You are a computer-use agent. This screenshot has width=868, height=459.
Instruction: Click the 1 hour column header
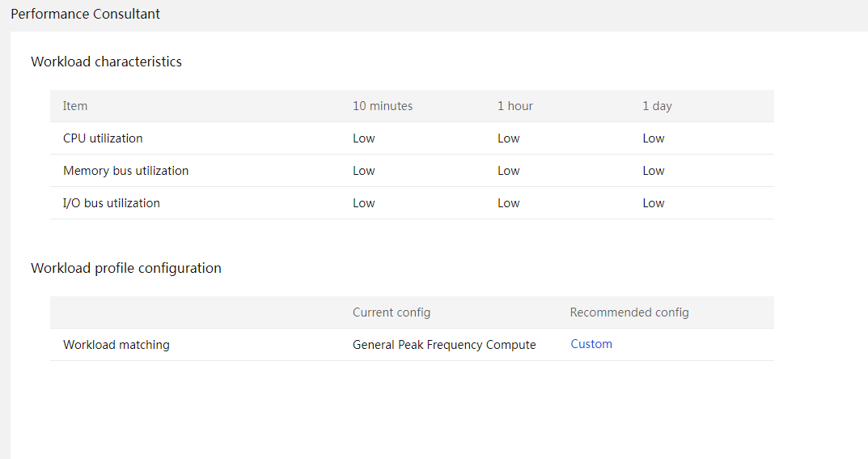tap(514, 106)
